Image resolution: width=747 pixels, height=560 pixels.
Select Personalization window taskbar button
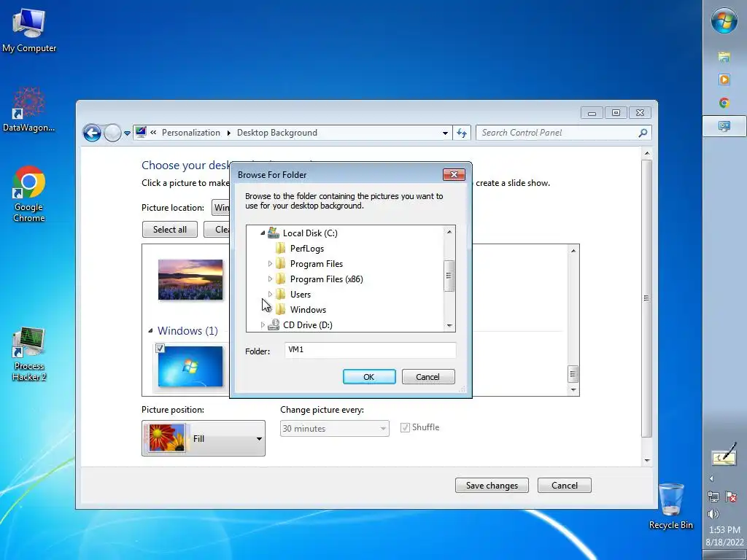[724, 126]
